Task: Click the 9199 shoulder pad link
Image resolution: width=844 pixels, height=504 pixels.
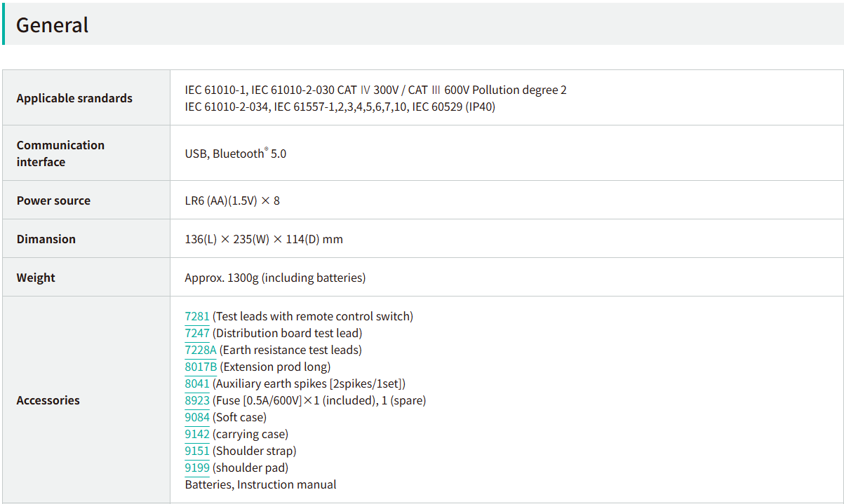Action: (197, 468)
